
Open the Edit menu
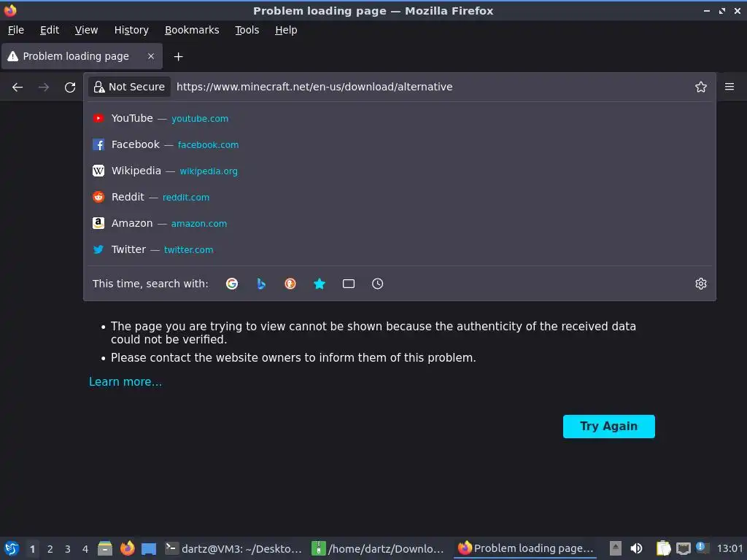pyautogui.click(x=50, y=30)
